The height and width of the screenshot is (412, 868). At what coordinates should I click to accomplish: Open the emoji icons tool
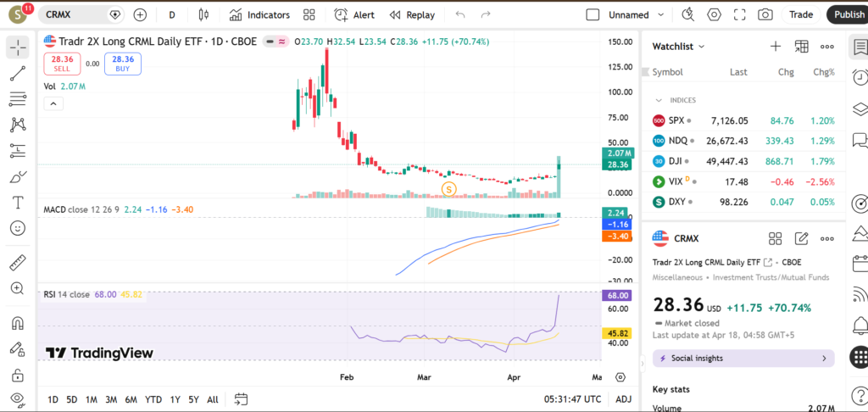click(x=17, y=228)
